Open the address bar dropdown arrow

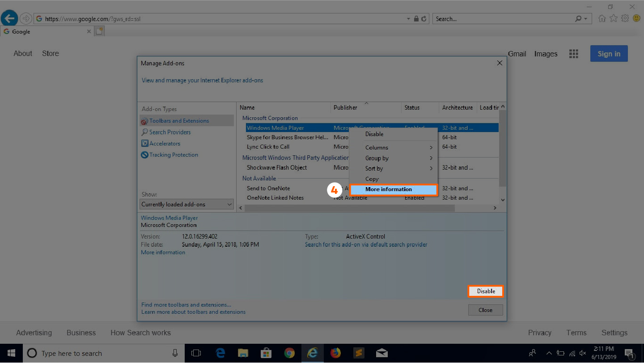pos(408,19)
